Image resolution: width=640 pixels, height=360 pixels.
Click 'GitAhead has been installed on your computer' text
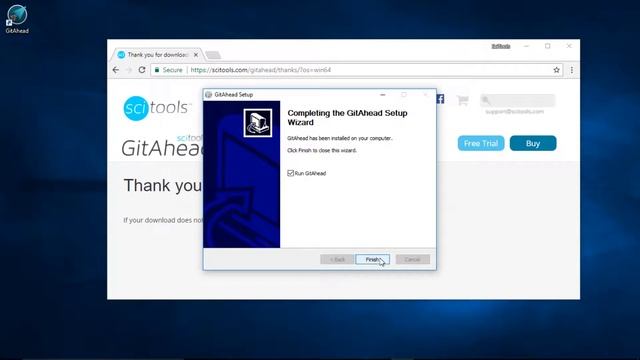pos(340,138)
